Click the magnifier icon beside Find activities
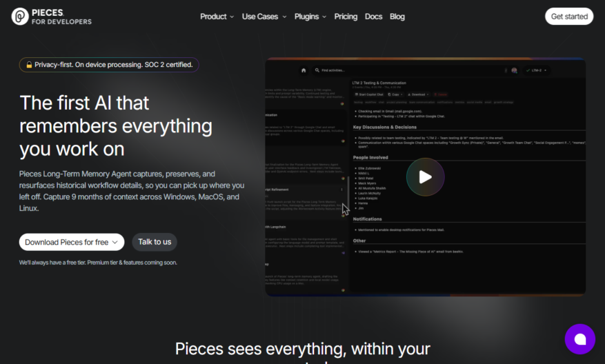Screen dimensions: 605x364 point(317,70)
